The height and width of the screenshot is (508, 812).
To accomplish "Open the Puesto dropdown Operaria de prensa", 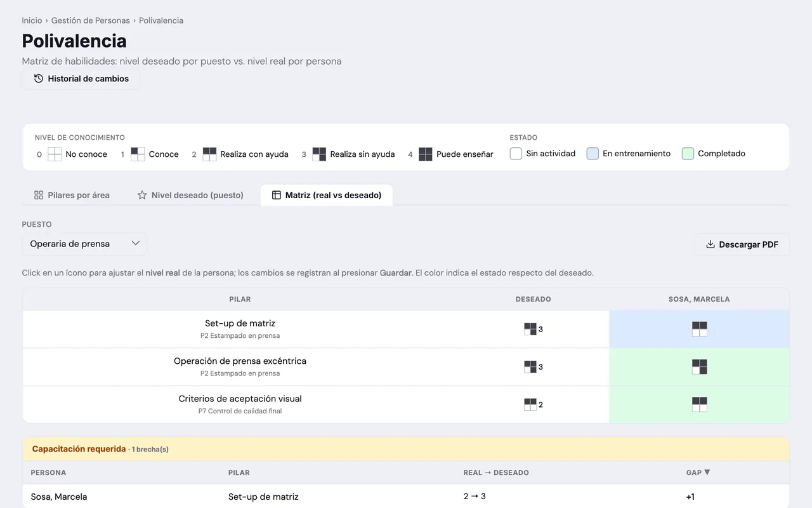I will click(84, 244).
